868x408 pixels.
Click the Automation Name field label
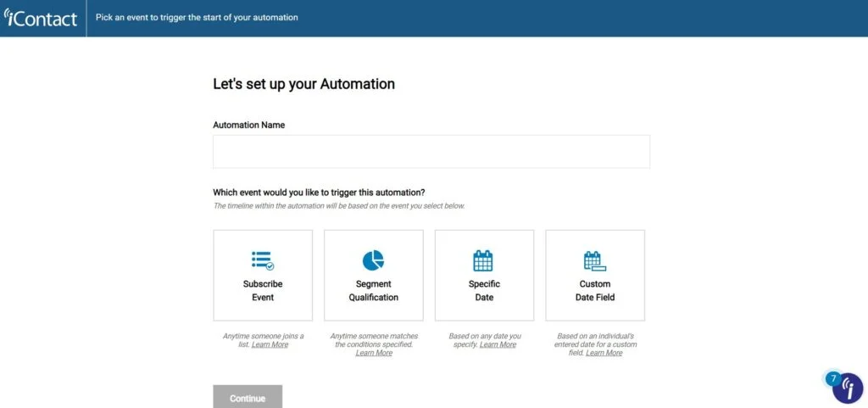click(x=249, y=125)
